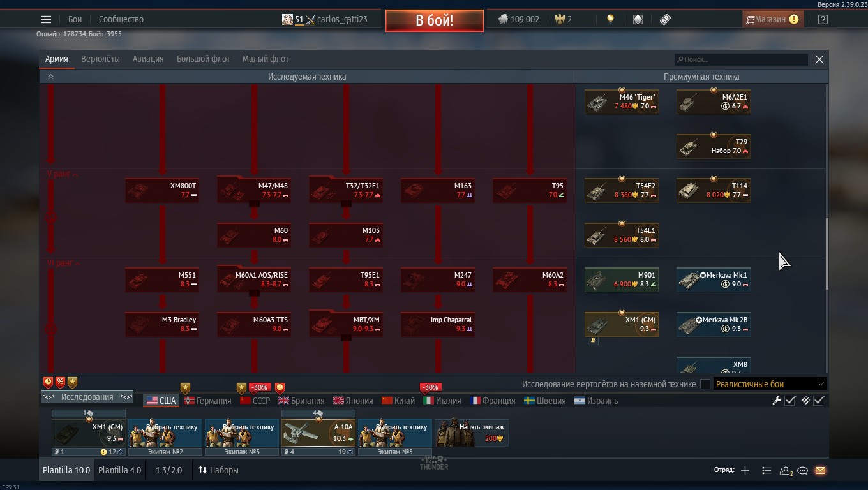Choose the 1.3/2.0 preset
868x490 pixels.
[168, 470]
